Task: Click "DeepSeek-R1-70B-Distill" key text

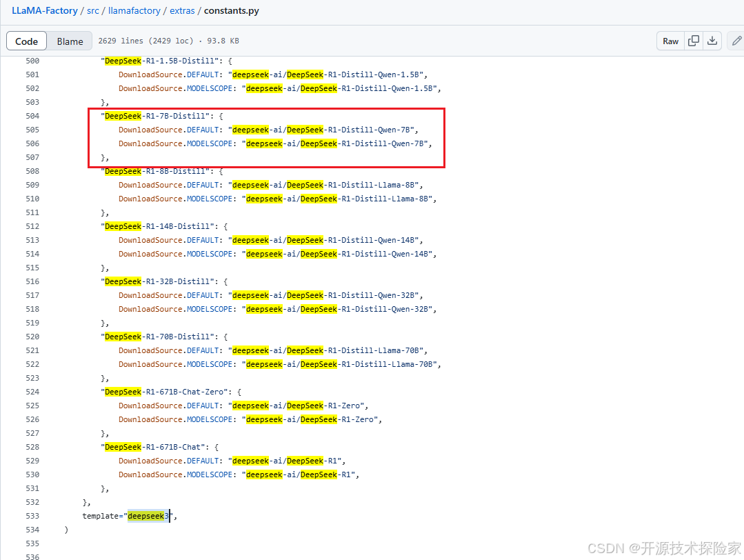Action: 157,337
